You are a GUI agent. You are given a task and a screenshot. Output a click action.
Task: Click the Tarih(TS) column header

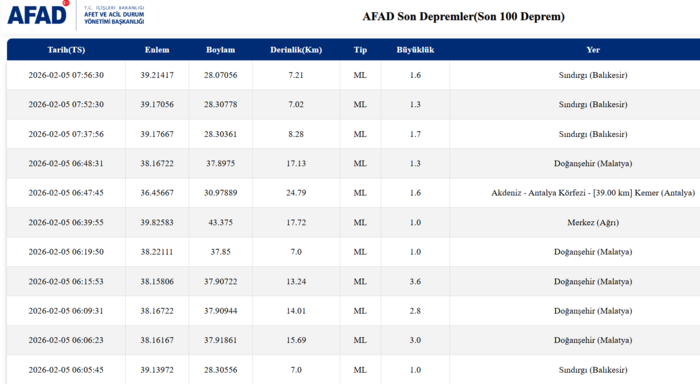coord(66,50)
